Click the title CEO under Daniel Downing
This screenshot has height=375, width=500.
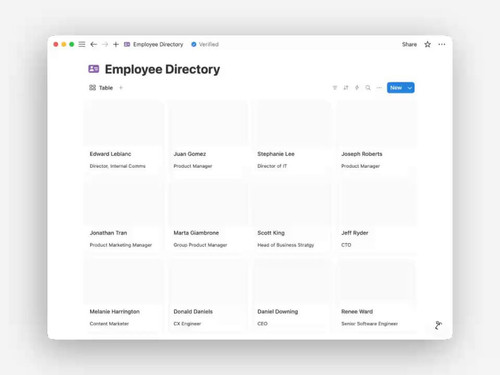click(x=262, y=324)
